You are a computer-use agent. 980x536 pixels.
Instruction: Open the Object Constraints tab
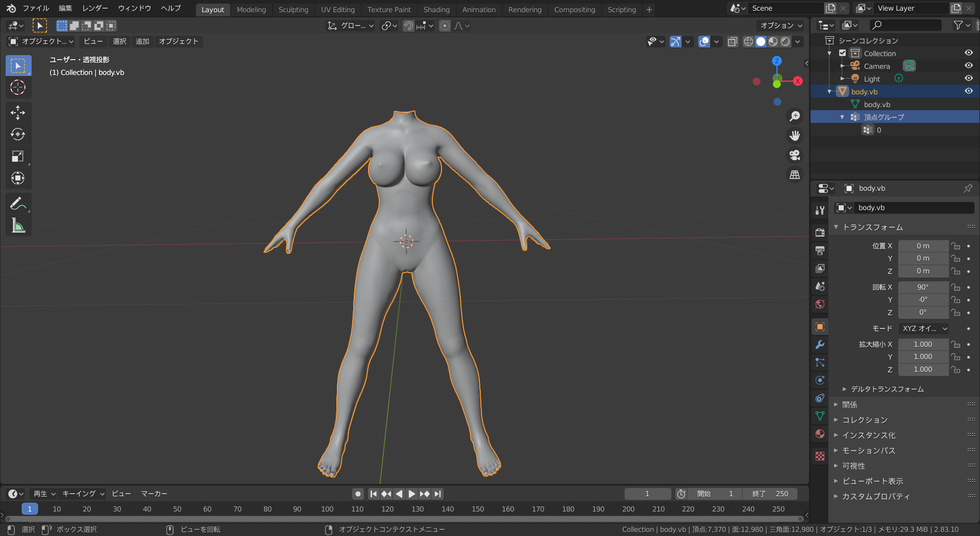click(x=820, y=398)
